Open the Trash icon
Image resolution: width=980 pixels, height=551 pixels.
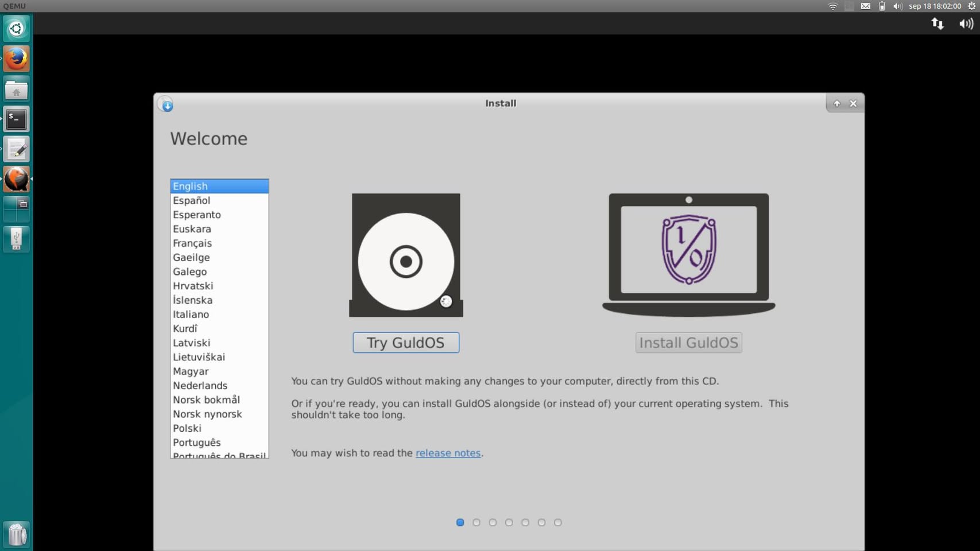[17, 534]
